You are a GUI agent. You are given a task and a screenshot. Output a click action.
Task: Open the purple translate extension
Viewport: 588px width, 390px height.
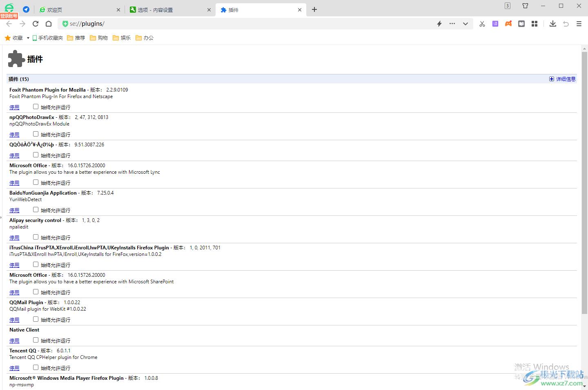tap(495, 24)
